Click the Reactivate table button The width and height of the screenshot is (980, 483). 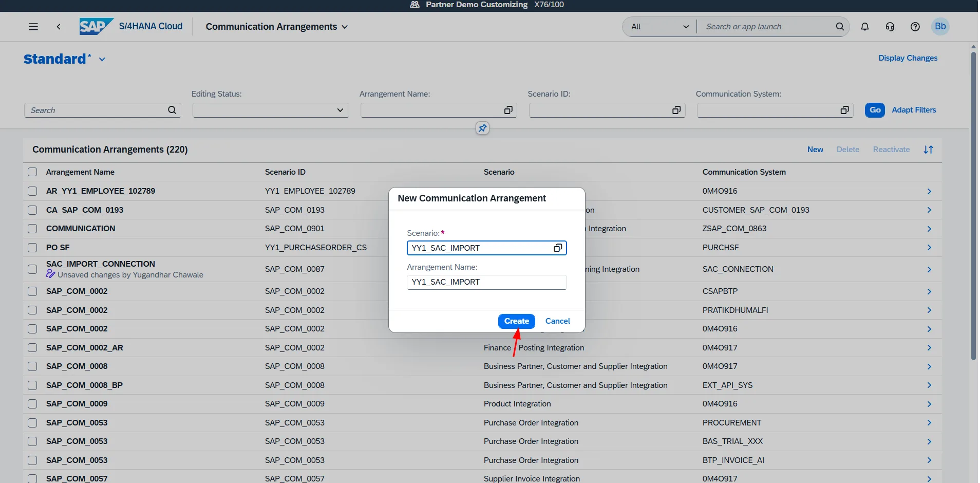[892, 150]
